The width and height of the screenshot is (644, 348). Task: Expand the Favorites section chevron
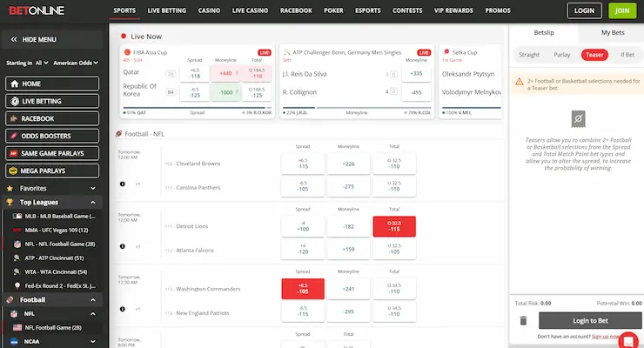click(93, 189)
